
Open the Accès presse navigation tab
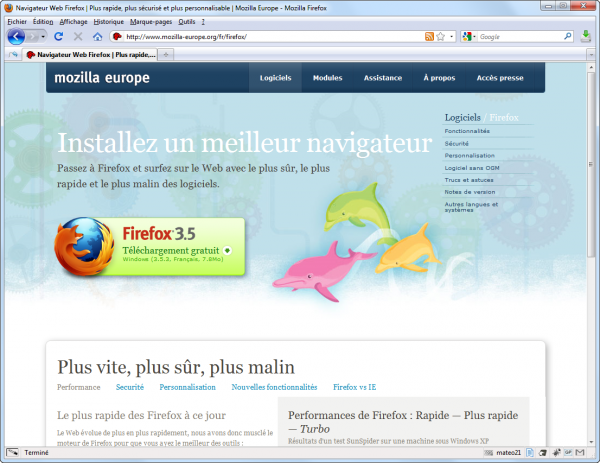500,78
